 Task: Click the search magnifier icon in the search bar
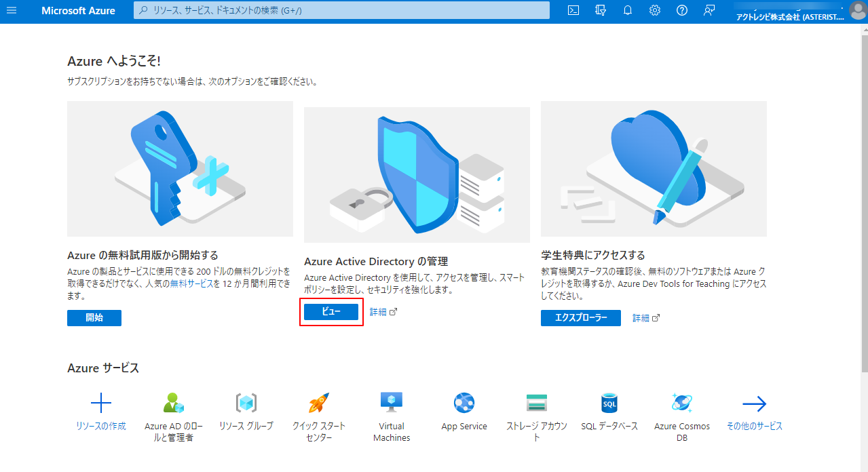point(143,10)
